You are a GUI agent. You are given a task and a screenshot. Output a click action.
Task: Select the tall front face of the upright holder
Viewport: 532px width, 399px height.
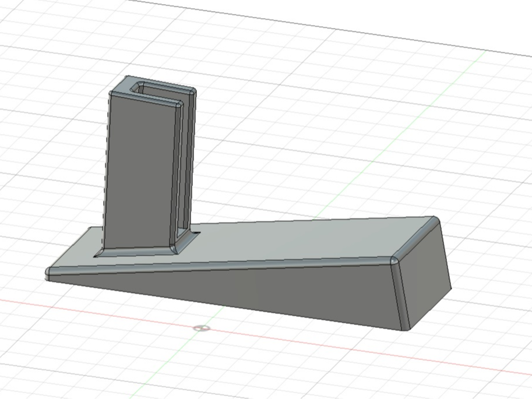point(140,173)
